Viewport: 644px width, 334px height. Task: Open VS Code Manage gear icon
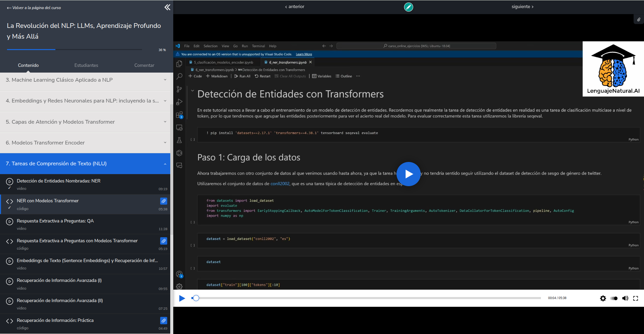pos(179,287)
